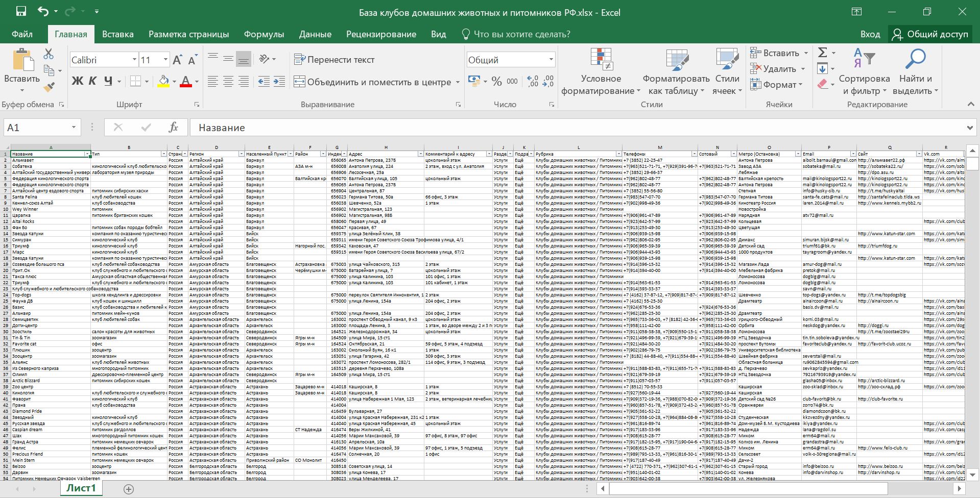Click the percent style icon
This screenshot has width=980, height=498.
(496, 82)
